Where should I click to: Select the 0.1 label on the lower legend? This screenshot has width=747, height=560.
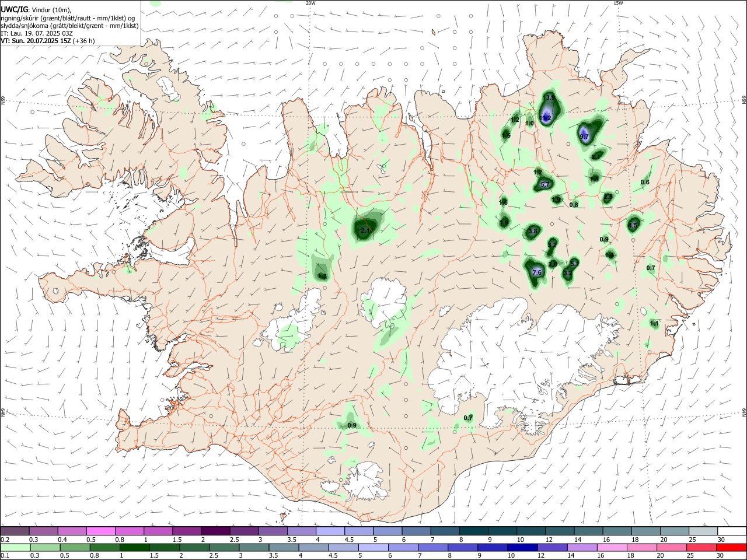click(5, 556)
